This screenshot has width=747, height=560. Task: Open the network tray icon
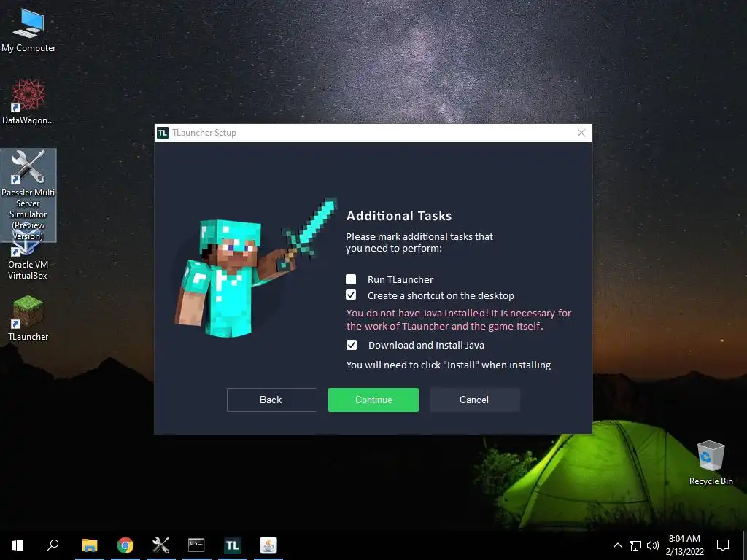pos(635,545)
